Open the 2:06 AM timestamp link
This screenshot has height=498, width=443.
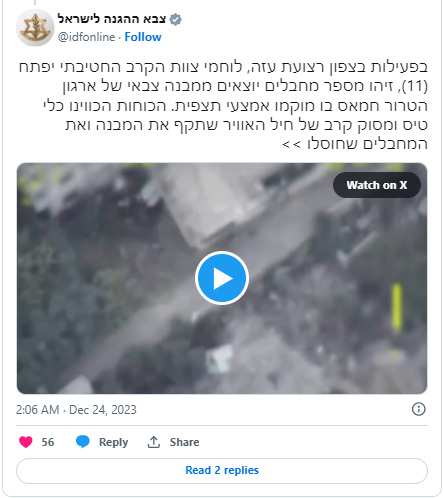tap(37, 410)
